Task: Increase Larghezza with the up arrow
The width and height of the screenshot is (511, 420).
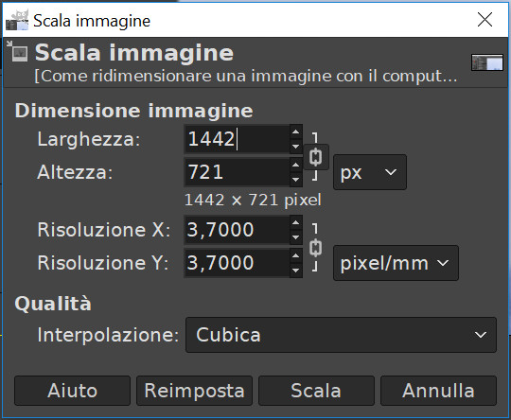Action: click(x=295, y=132)
